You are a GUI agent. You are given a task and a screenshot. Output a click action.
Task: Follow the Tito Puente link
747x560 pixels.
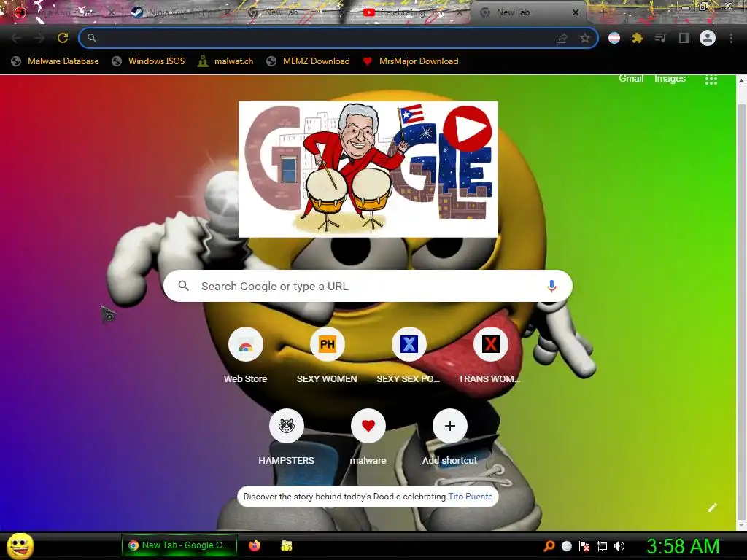tap(471, 496)
